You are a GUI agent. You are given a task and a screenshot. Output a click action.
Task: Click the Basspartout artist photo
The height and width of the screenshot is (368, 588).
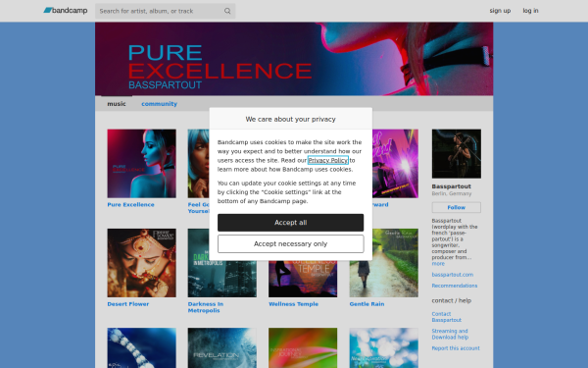(x=457, y=154)
